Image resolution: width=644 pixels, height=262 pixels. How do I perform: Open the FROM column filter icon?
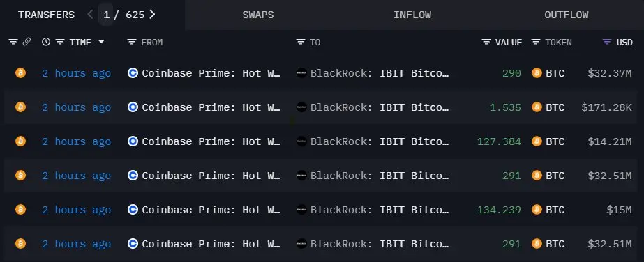[x=131, y=42]
